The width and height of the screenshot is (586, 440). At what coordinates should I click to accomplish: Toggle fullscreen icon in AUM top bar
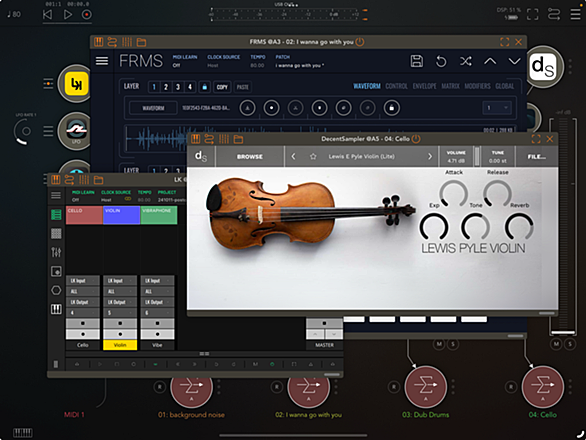533,14
